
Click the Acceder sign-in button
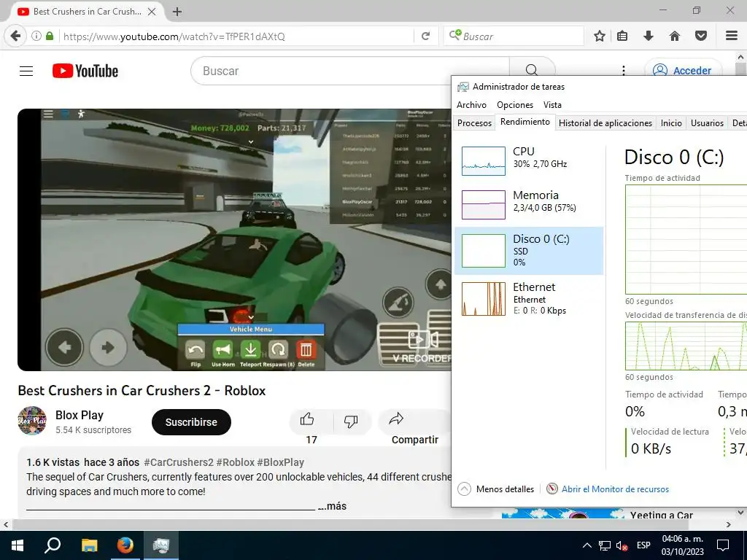tap(683, 71)
